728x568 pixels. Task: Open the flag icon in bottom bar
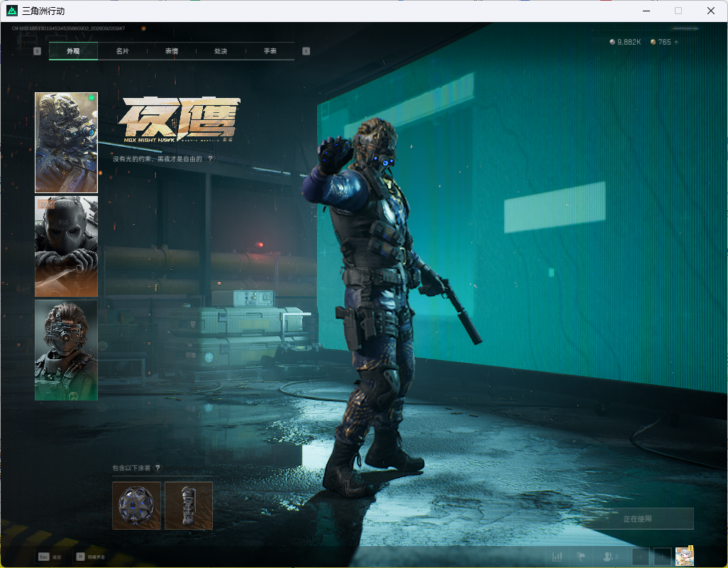pyautogui.click(x=581, y=557)
